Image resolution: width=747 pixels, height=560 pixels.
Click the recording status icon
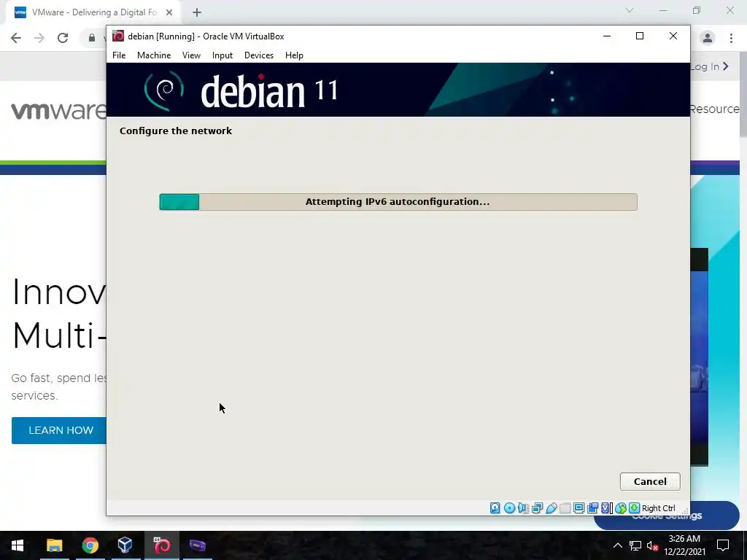coord(592,508)
